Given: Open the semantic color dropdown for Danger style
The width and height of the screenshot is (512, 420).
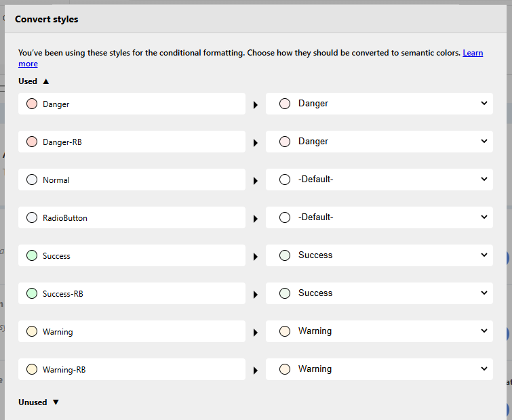Looking at the screenshot, I should (379, 104).
